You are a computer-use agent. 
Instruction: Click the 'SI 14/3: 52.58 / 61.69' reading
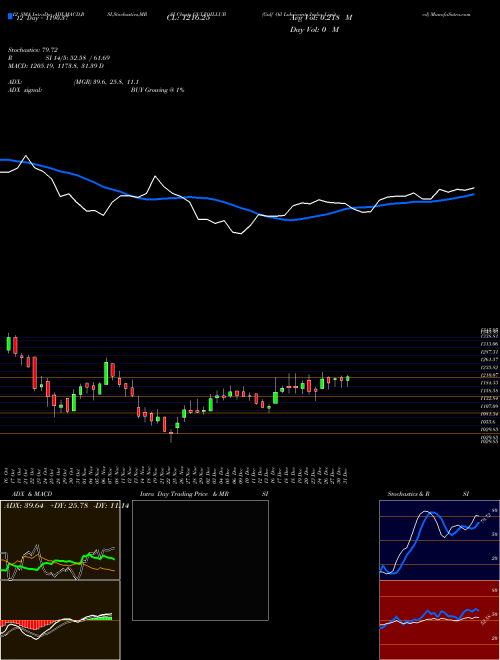pos(78,58)
